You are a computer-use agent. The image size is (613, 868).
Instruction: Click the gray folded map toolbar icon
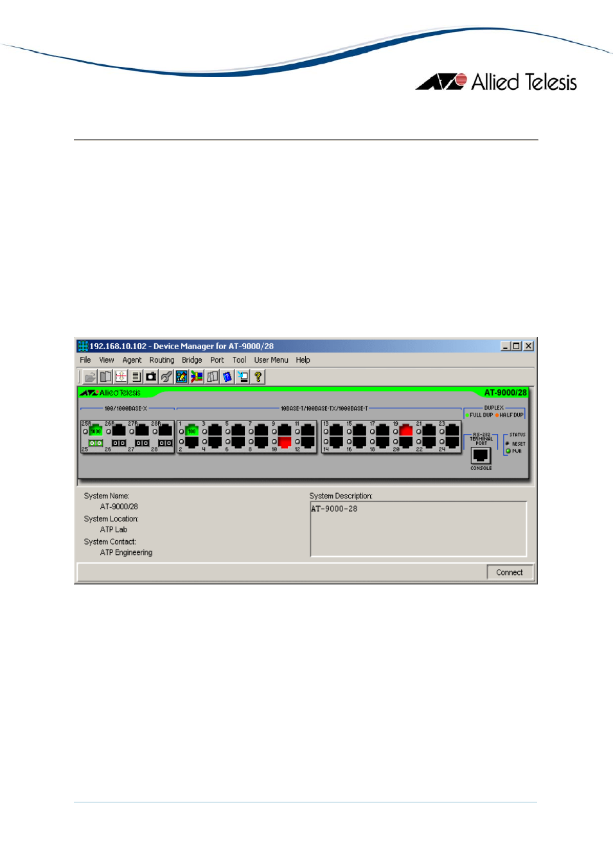[212, 377]
